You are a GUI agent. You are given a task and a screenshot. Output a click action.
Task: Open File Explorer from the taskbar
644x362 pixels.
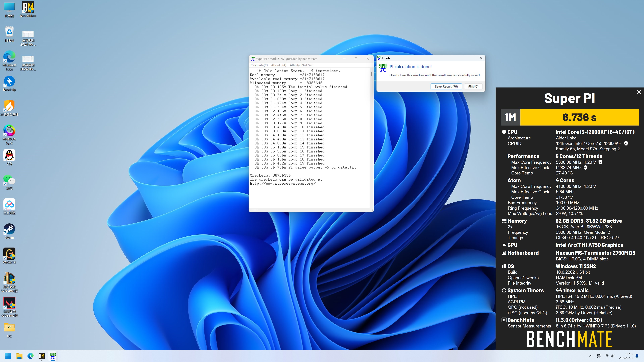click(x=19, y=356)
